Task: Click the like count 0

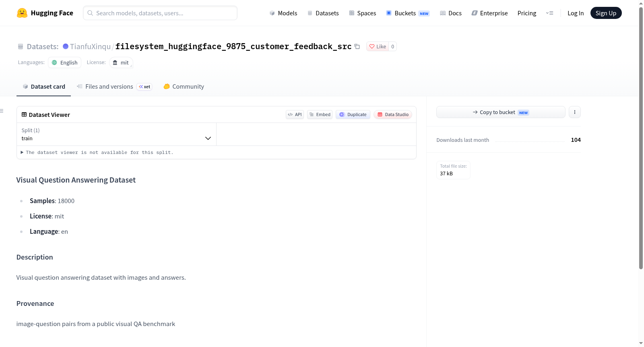Action: pyautogui.click(x=393, y=46)
